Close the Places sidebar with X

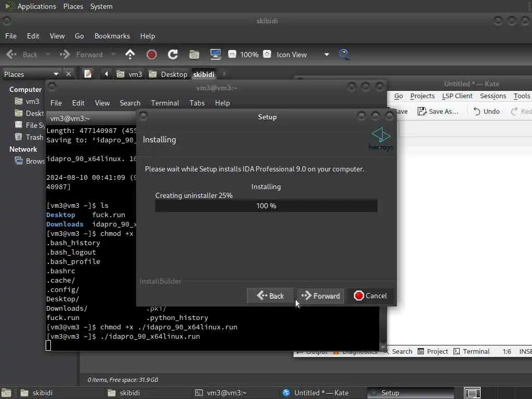69,74
